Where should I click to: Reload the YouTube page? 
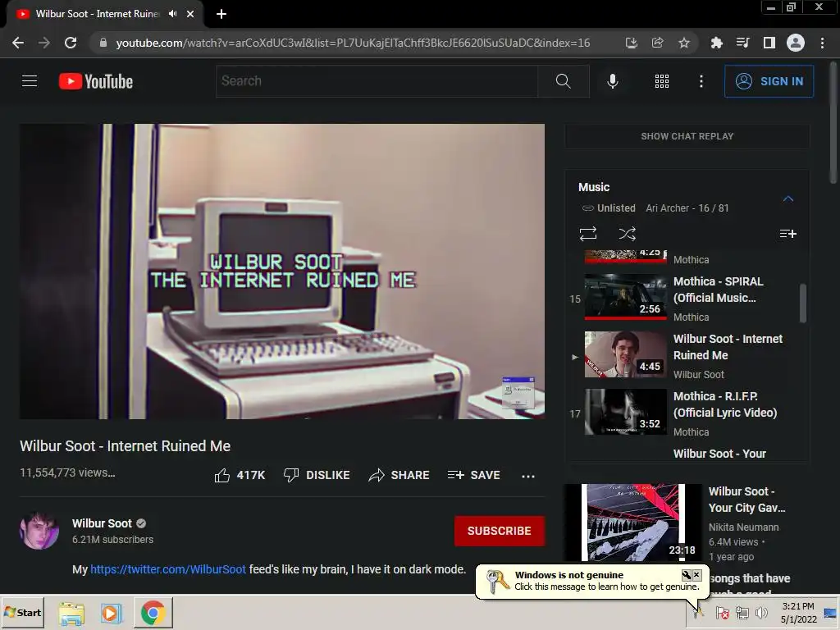click(x=71, y=43)
